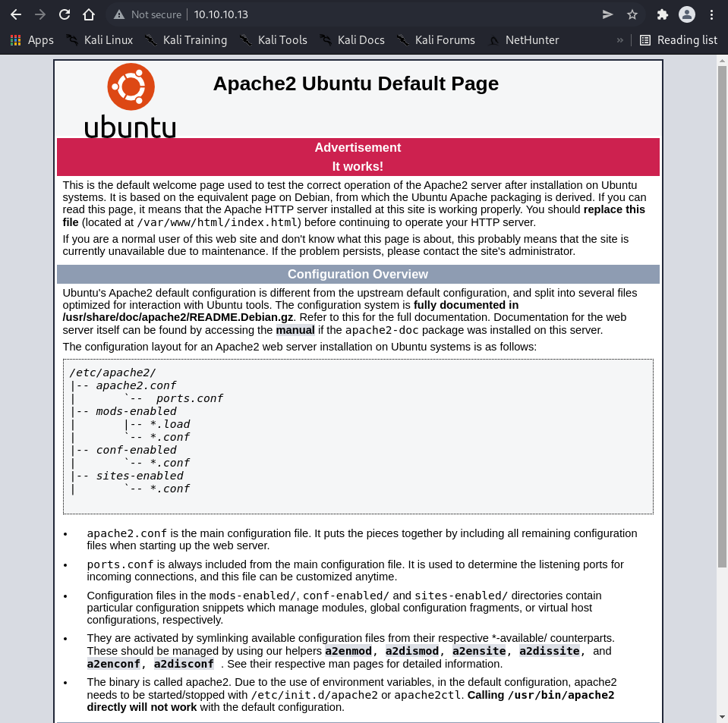Open the Kali Linux bookmark

pyautogui.click(x=99, y=40)
